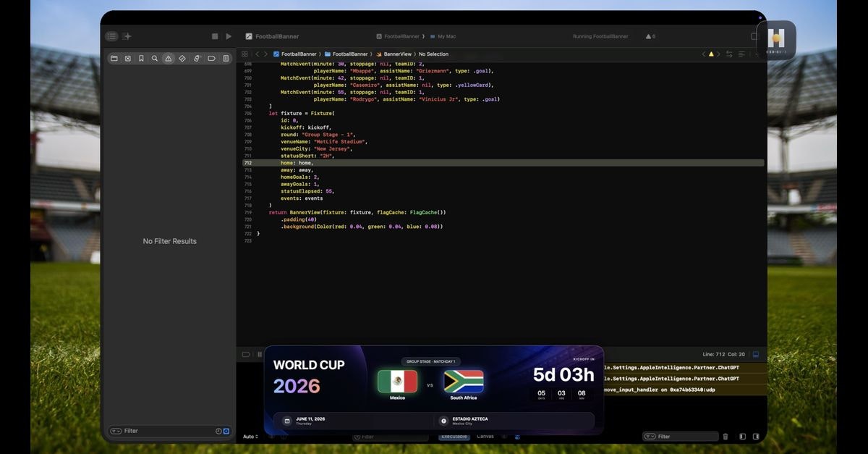Click the Line 712 Col 20 indicator
This screenshot has width=868, height=454.
point(724,354)
